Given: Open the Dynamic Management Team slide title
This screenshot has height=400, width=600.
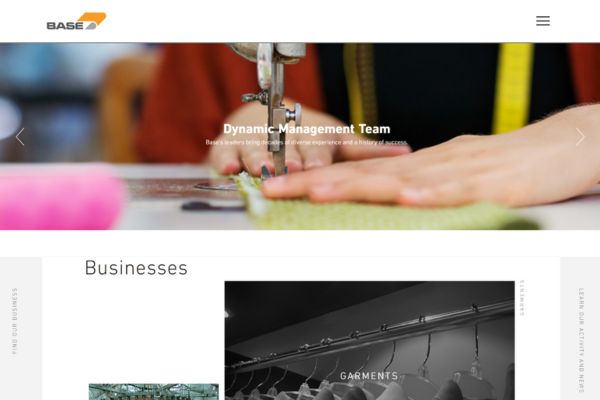Looking at the screenshot, I should (x=307, y=129).
